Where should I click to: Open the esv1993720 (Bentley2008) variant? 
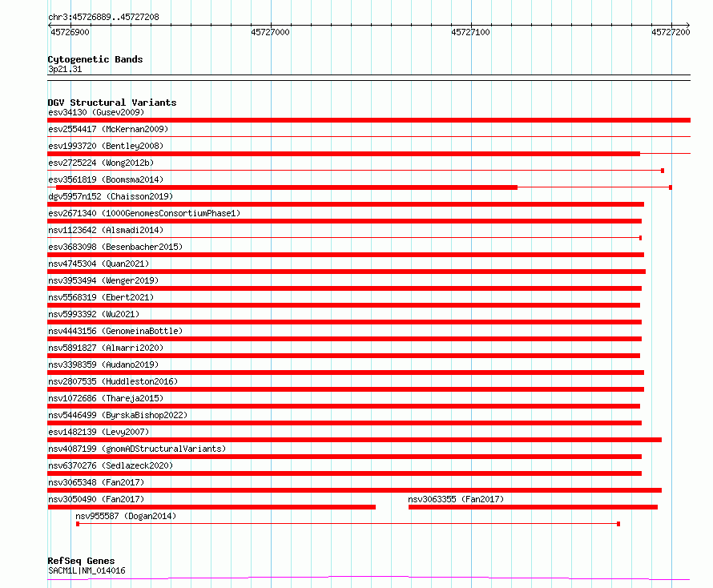pos(106,146)
